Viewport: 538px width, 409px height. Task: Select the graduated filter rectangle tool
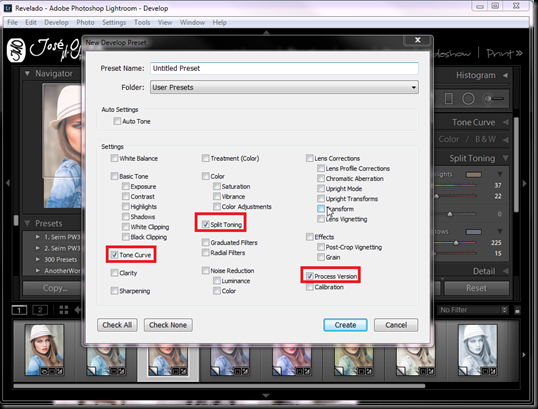coord(448,99)
